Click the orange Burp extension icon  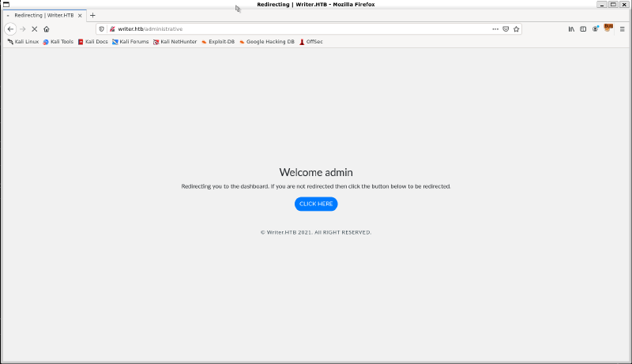tap(608, 28)
